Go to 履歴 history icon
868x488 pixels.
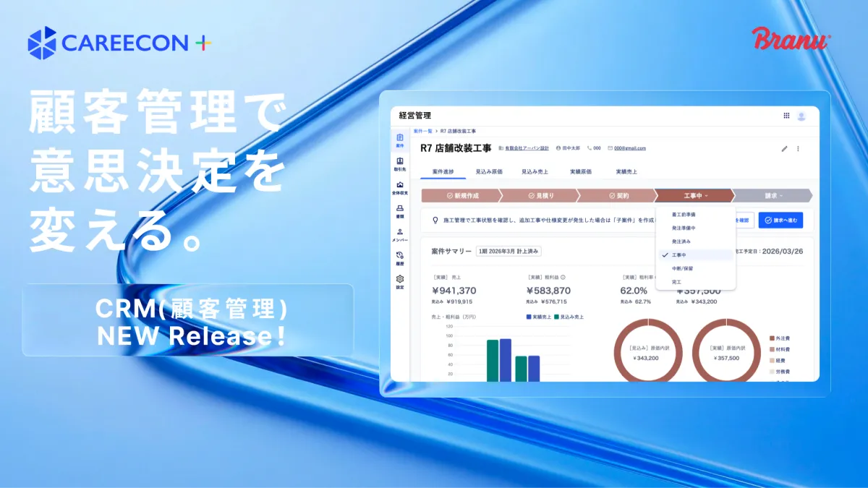[400, 257]
